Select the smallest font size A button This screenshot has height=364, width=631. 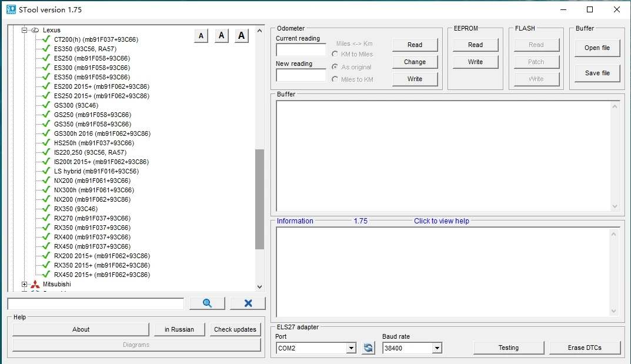pyautogui.click(x=201, y=36)
